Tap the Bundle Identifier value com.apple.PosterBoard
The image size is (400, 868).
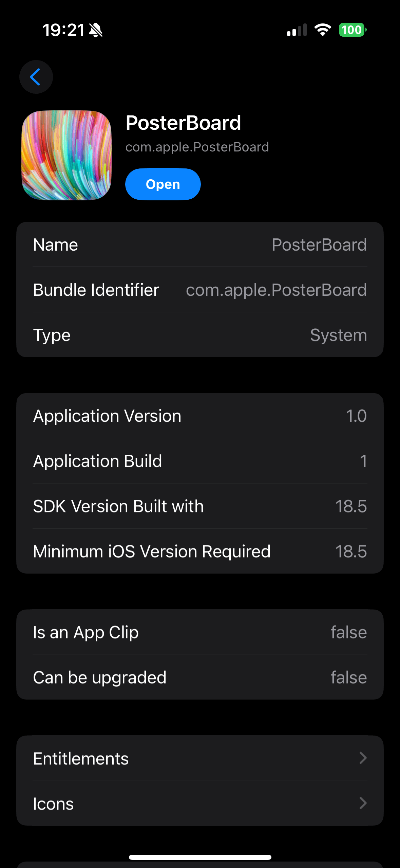click(x=276, y=290)
